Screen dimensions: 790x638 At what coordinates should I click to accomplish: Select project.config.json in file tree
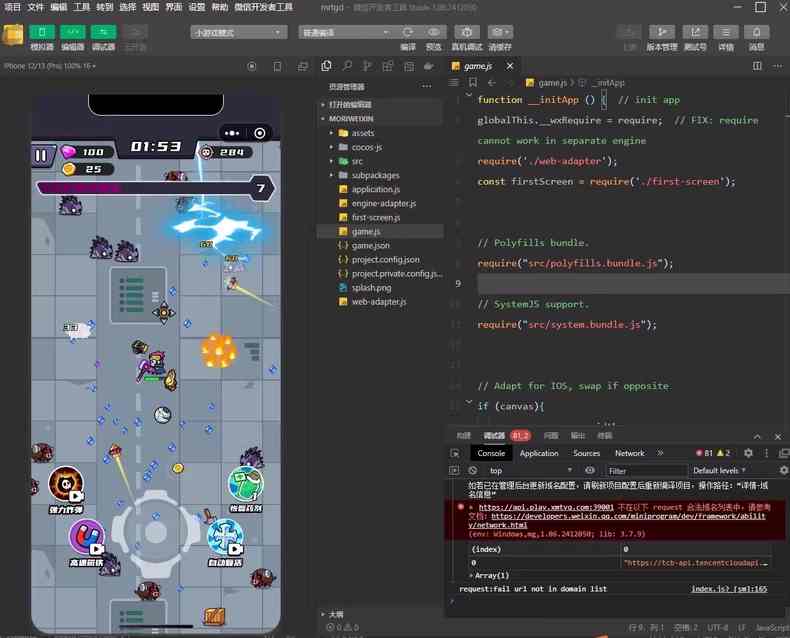385,259
